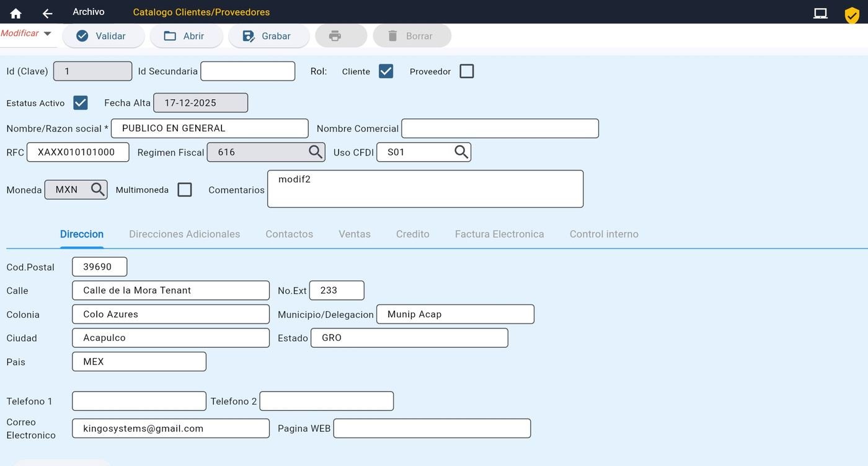
Task: Click the Grabar save button
Action: pyautogui.click(x=269, y=36)
